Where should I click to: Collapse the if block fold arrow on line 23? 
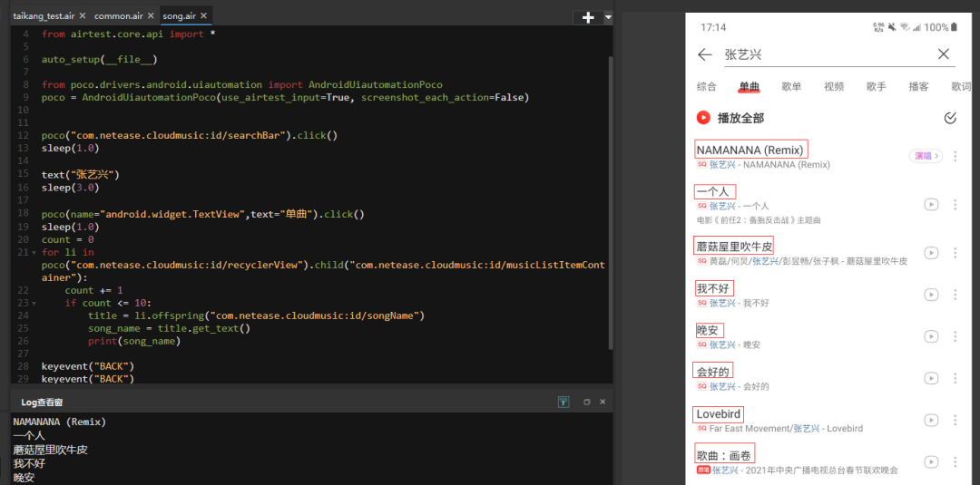tap(34, 304)
